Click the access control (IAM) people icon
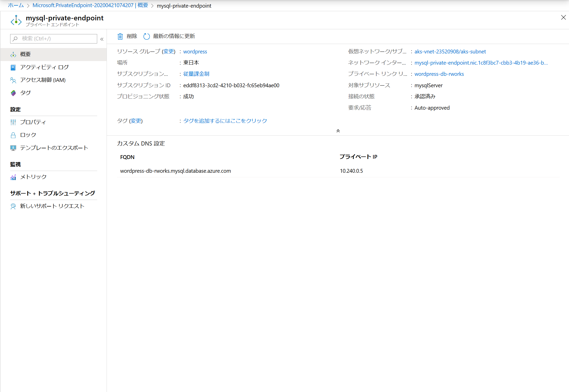Viewport: 569px width, 392px height. [x=13, y=80]
